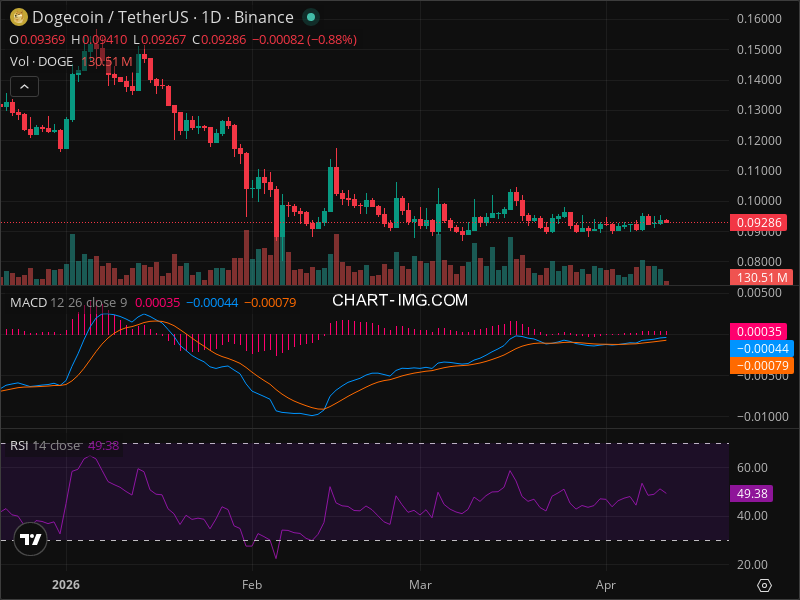Click the 0.00500 MACD axis label

[x=759, y=293]
